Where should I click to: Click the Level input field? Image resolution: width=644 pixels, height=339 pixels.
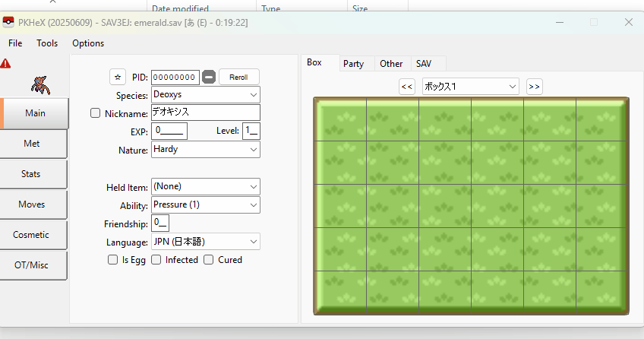pyautogui.click(x=251, y=131)
